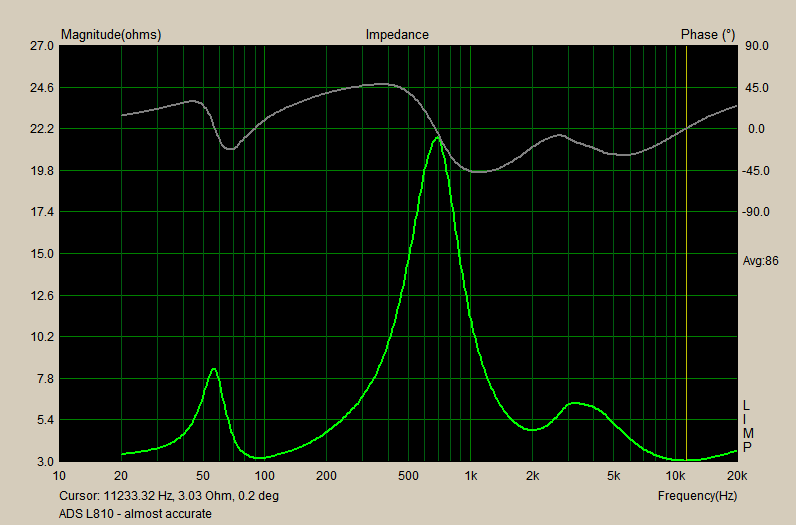Click the magnitude value "5.4"

(45, 420)
